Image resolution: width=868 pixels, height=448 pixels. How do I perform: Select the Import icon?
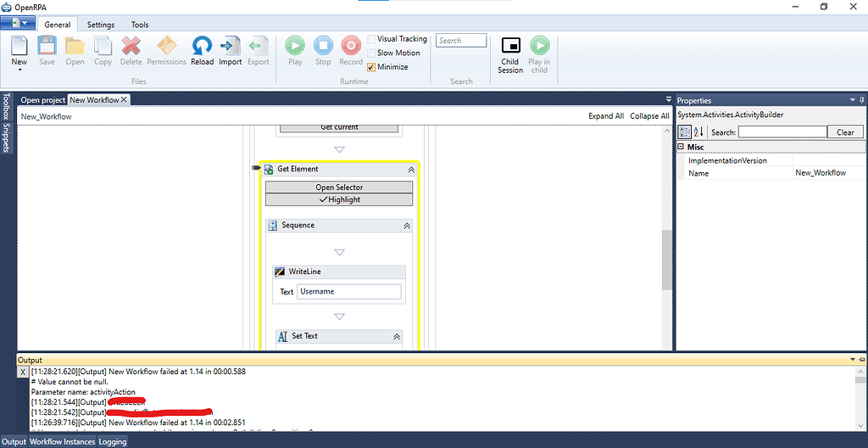click(230, 46)
